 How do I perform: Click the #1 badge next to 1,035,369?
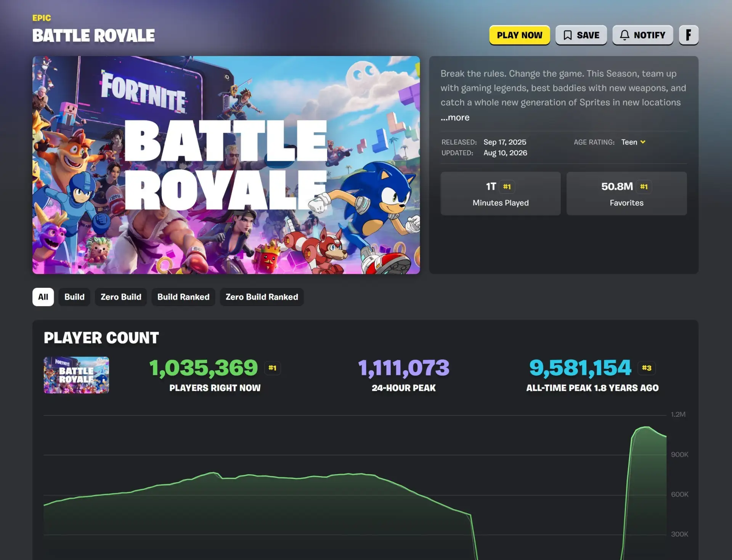(272, 368)
